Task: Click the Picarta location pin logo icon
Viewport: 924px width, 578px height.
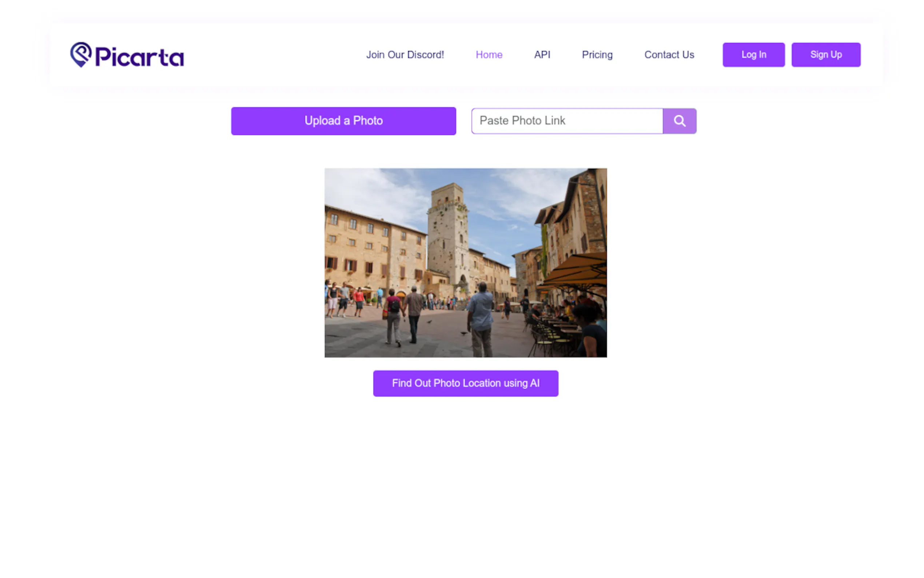Action: pyautogui.click(x=81, y=54)
